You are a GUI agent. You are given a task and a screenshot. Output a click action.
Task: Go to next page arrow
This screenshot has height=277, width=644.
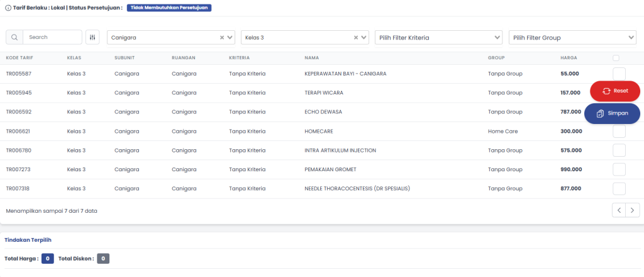click(x=633, y=210)
